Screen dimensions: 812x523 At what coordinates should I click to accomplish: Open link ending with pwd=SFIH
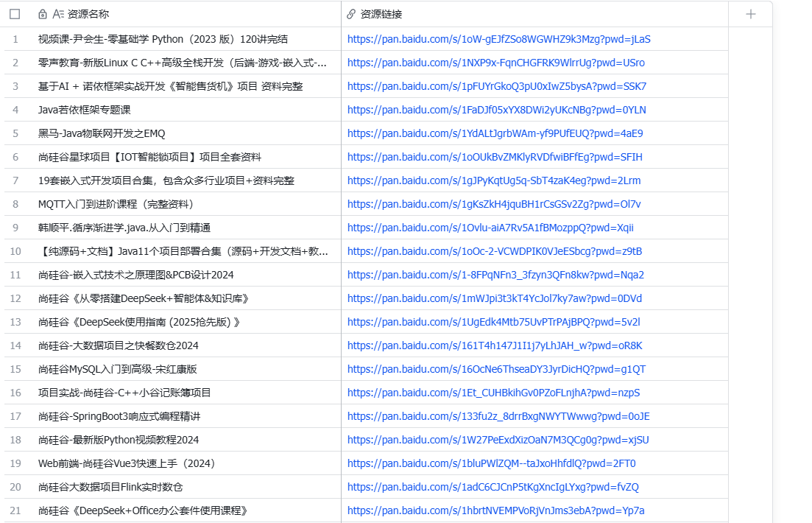(x=495, y=157)
